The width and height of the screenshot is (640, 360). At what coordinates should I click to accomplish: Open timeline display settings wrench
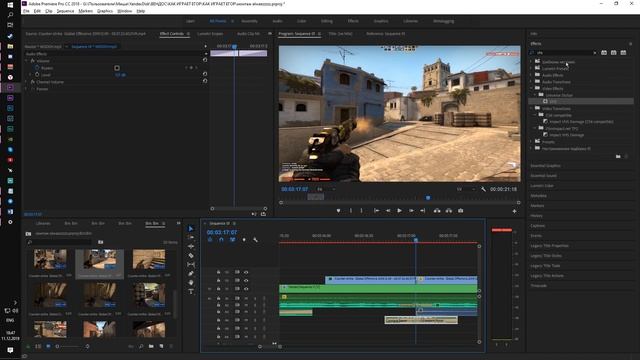tap(256, 240)
